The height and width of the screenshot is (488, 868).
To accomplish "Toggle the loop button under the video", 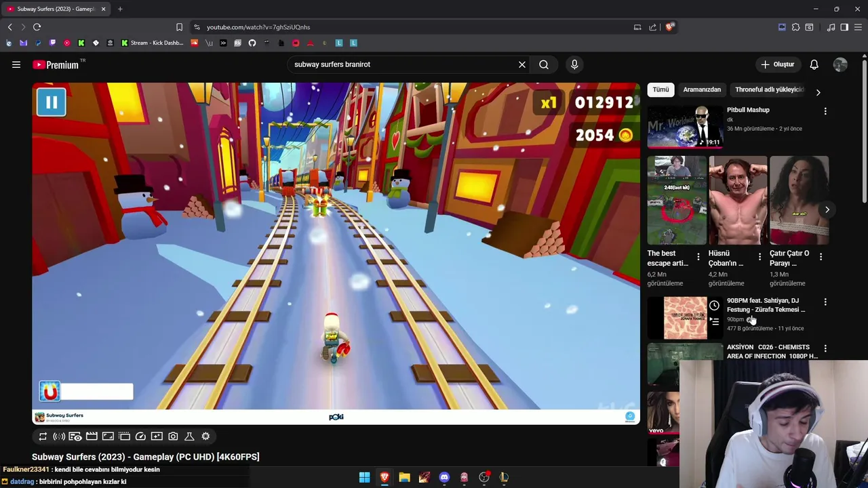I will pyautogui.click(x=43, y=436).
